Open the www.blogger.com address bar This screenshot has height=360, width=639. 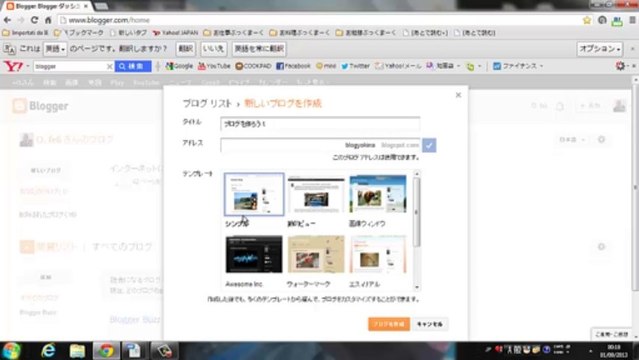(x=318, y=20)
